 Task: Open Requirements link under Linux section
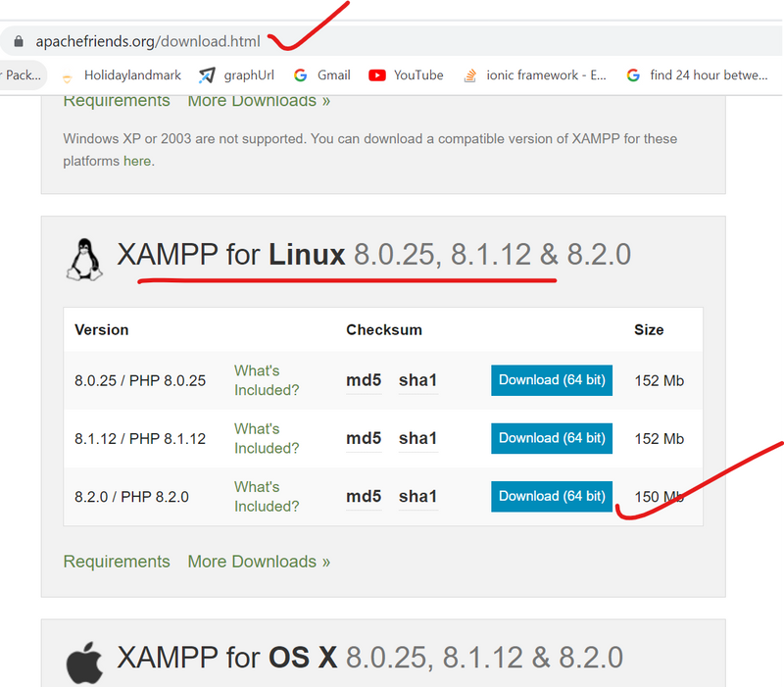(117, 562)
